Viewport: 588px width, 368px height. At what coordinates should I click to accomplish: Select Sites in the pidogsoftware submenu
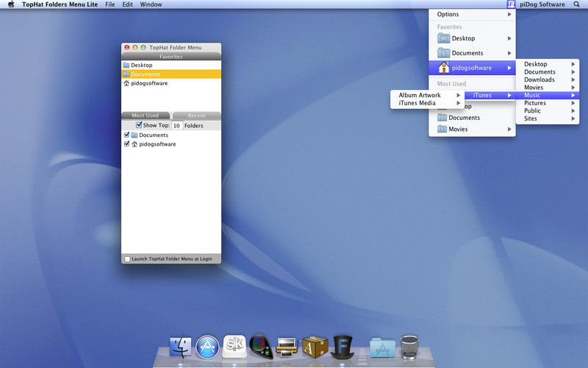548,118
